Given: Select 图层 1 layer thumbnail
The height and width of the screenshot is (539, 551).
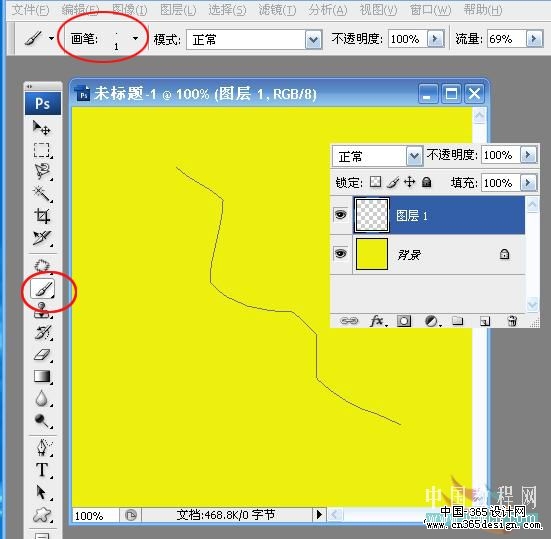Looking at the screenshot, I should pos(372,215).
